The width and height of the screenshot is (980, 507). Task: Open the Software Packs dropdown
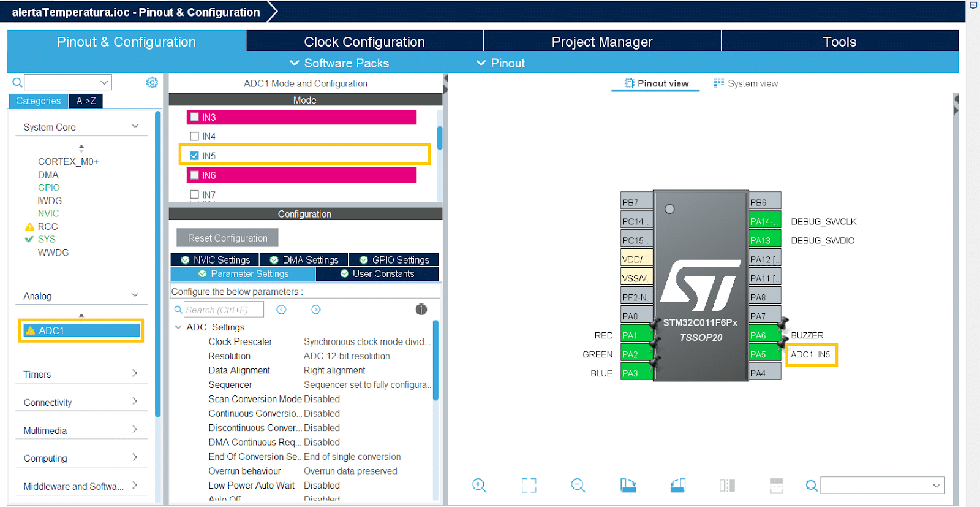coord(339,63)
